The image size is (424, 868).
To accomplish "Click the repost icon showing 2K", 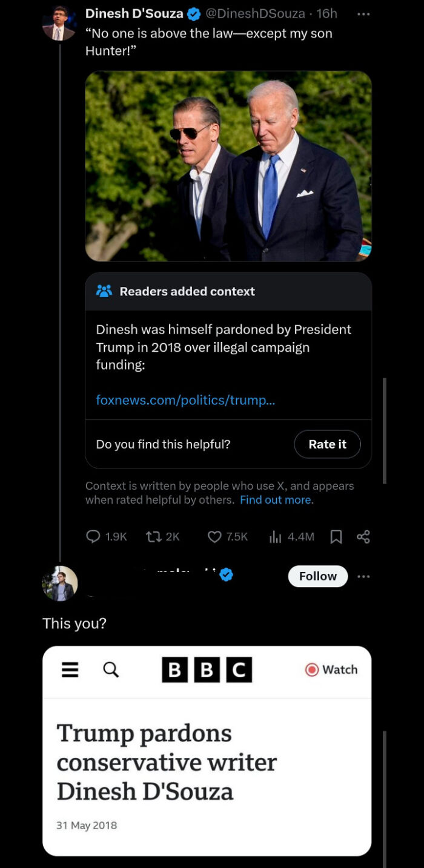I will coord(153,536).
